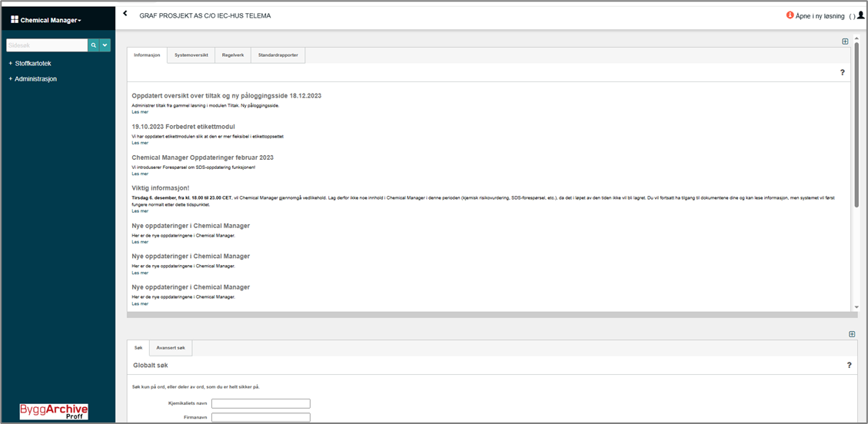Open the Chemical Manager dropdown menu
The image size is (868, 424).
[x=46, y=20]
